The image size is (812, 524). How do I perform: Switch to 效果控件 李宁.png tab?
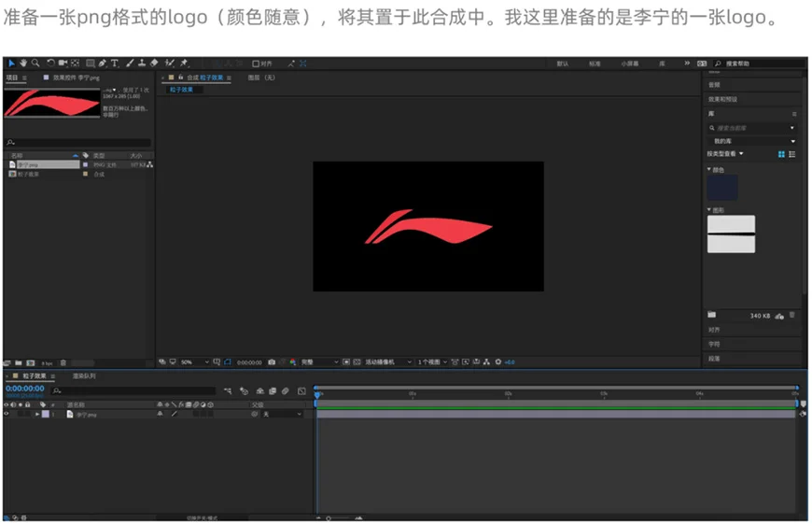76,78
